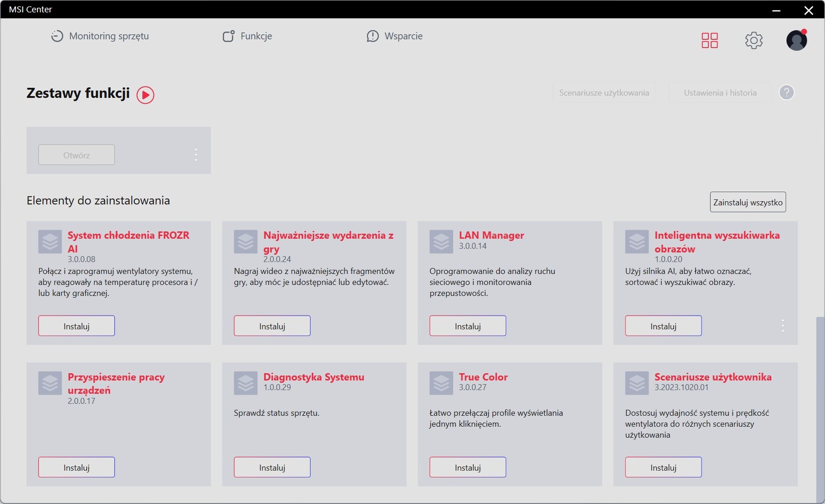The width and height of the screenshot is (825, 504).
Task: Click the System chłodzenia FROZR AI icon
Action: 50,242
